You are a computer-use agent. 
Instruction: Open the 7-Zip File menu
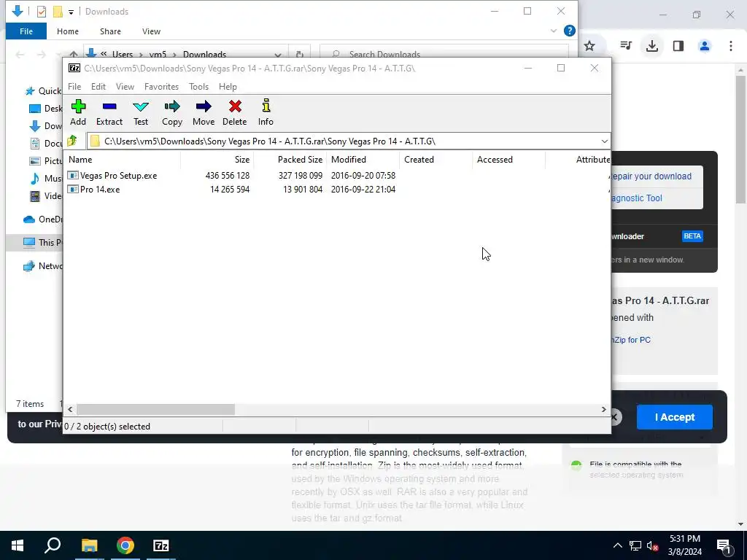(x=74, y=87)
